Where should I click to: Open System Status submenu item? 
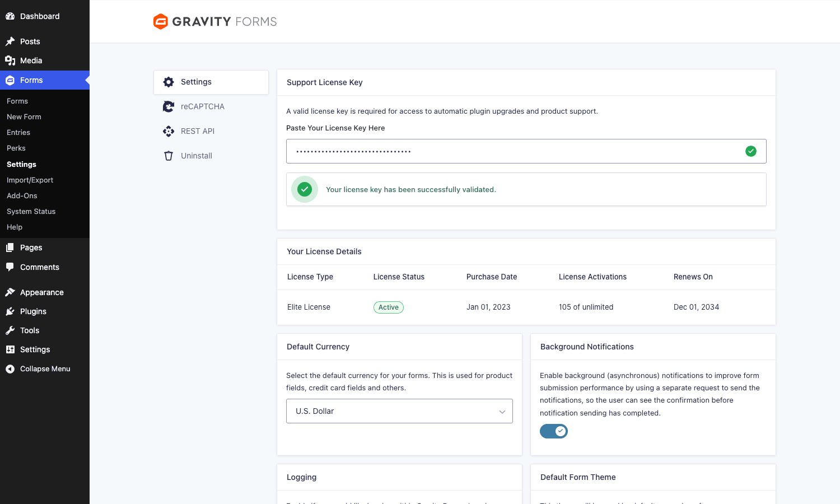pos(31,211)
